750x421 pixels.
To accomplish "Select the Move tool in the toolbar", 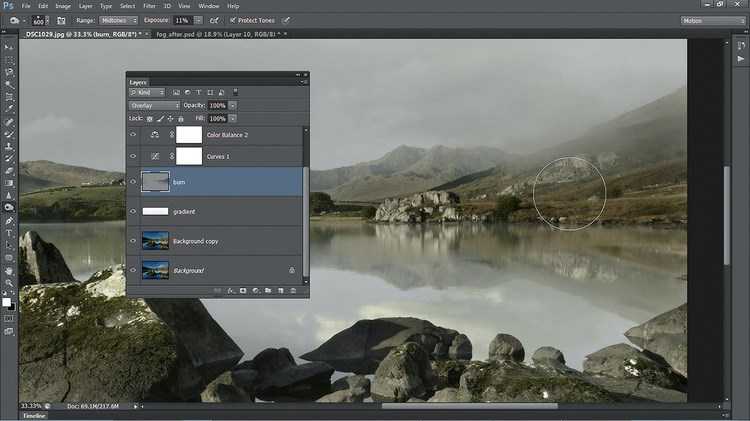I will pyautogui.click(x=9, y=47).
